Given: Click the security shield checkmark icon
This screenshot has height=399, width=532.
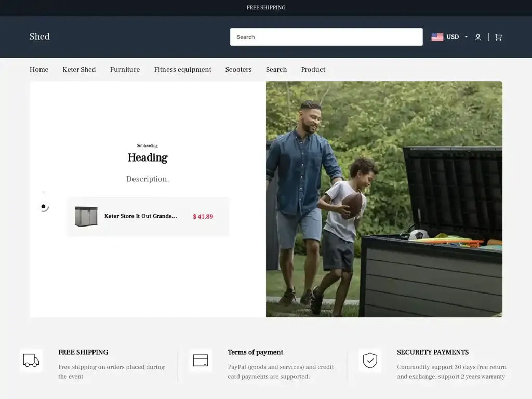Looking at the screenshot, I should coord(370,361).
